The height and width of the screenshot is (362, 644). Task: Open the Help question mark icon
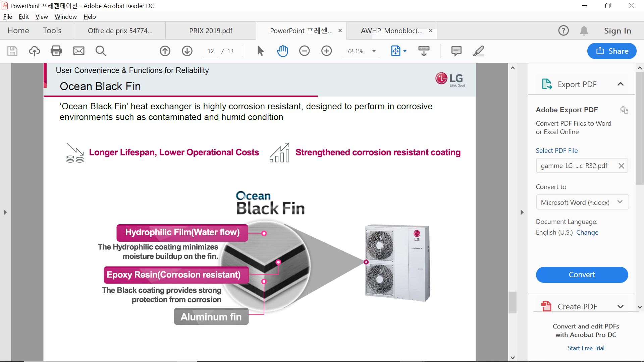pos(563,31)
